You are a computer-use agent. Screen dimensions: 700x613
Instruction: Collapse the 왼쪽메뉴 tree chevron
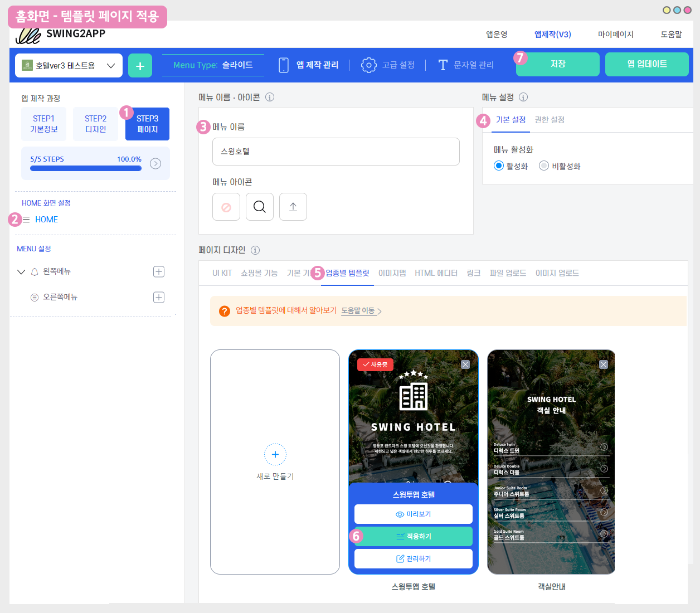tap(21, 272)
